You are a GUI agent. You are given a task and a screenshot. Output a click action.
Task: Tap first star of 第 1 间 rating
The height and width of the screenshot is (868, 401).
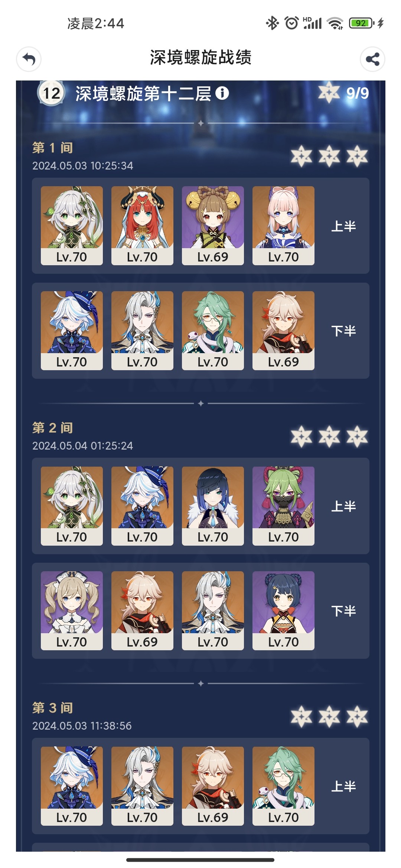tap(301, 156)
